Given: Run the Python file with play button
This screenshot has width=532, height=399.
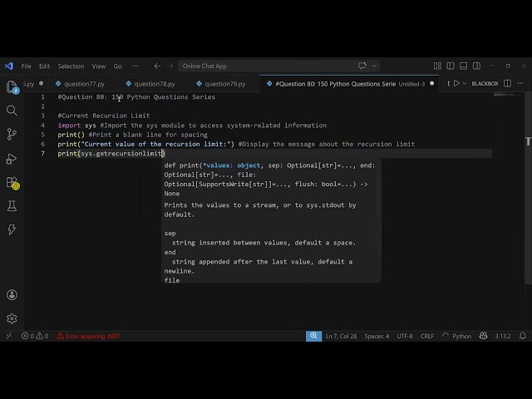Looking at the screenshot, I should [x=456, y=83].
